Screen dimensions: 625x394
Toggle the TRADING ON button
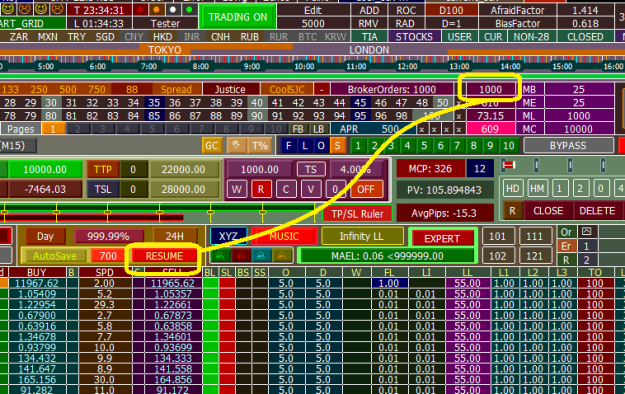point(238,17)
